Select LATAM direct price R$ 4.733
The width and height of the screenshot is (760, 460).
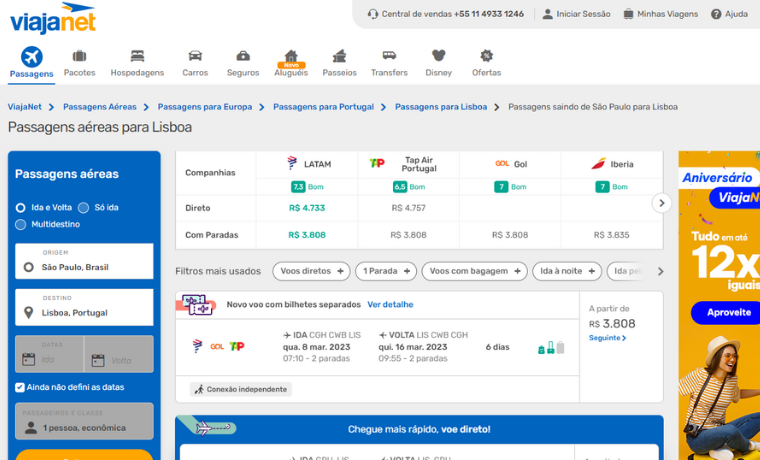(307, 208)
